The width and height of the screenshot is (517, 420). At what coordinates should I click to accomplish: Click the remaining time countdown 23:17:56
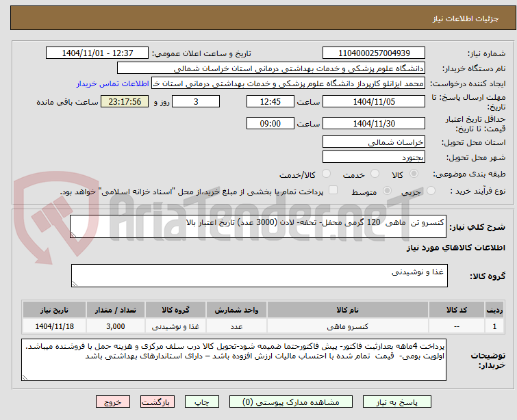[x=125, y=101]
